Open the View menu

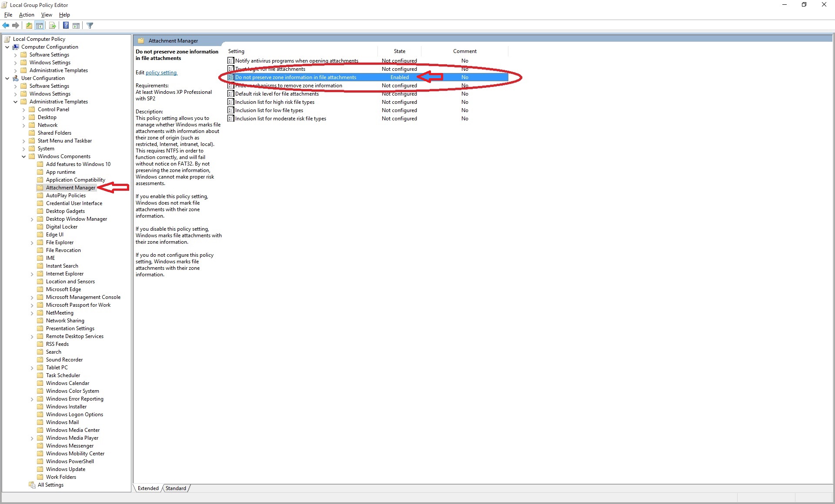click(x=47, y=14)
